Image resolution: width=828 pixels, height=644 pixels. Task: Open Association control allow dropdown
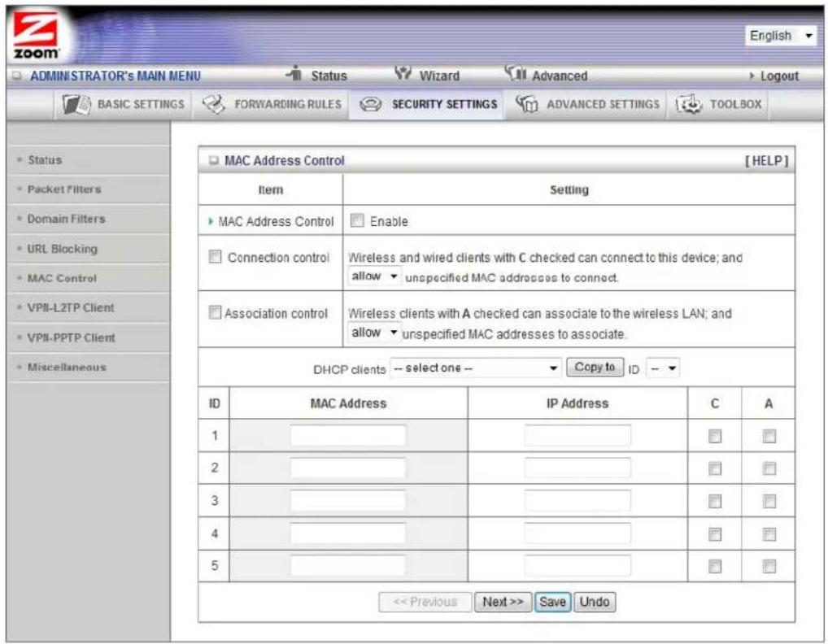[x=374, y=333]
